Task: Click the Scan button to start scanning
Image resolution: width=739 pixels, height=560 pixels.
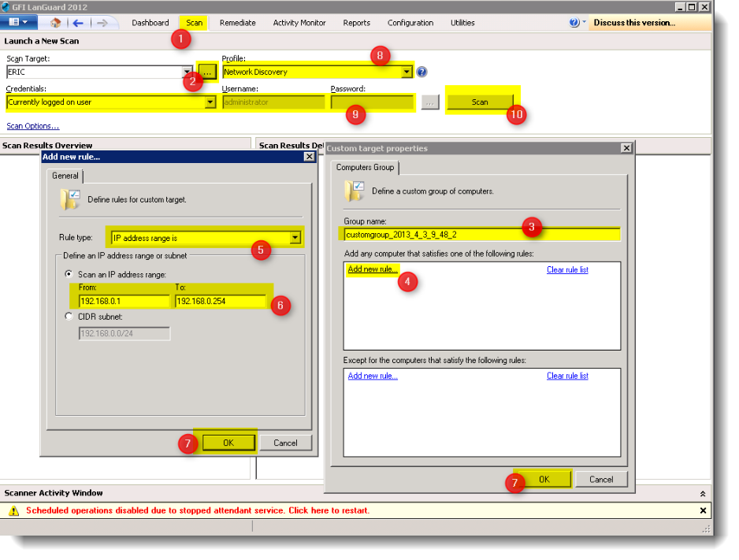Action: 480,102
